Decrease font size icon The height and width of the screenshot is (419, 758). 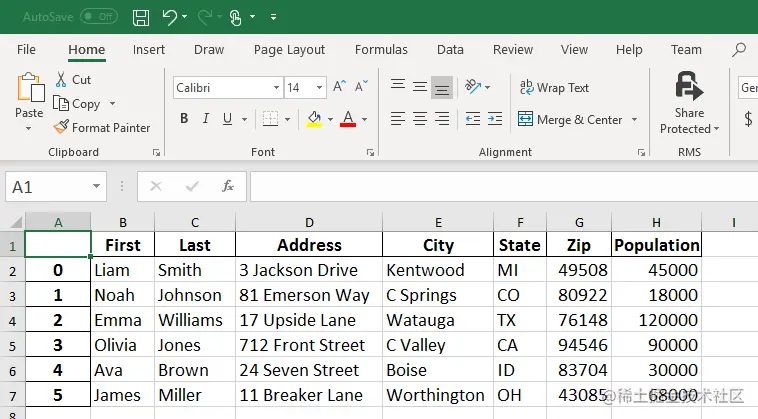(x=361, y=87)
